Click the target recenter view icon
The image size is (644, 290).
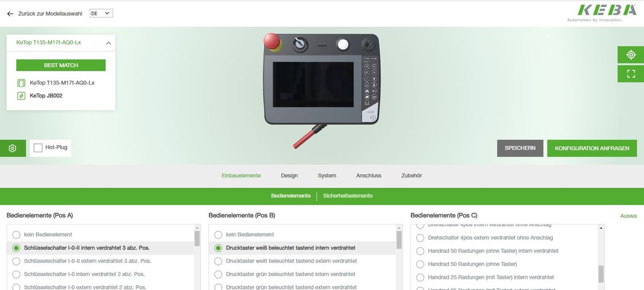631,55
